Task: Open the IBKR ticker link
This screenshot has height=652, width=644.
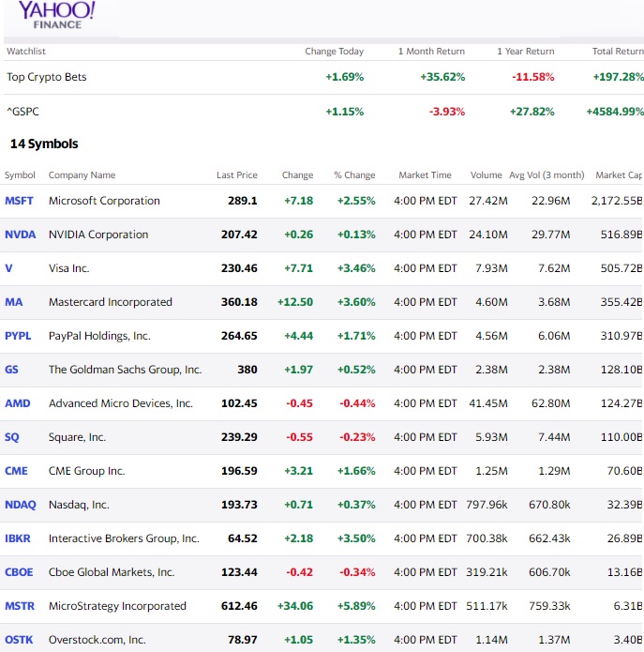Action: tap(18, 538)
